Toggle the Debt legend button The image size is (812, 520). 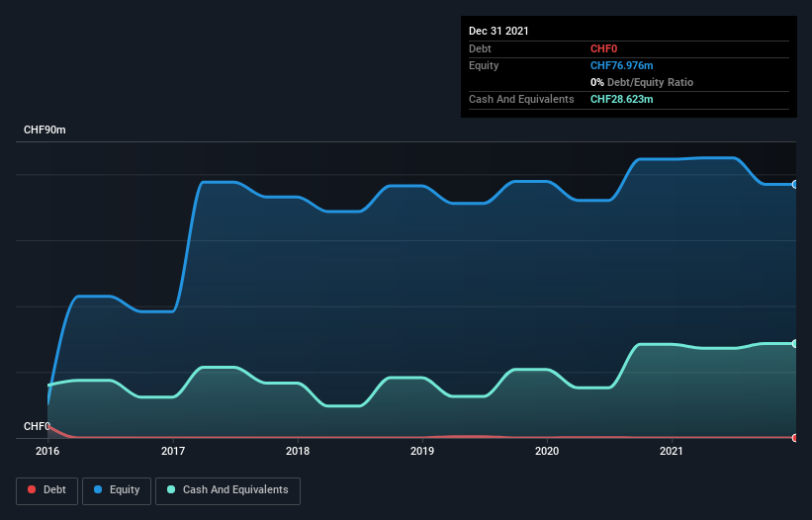click(47, 490)
